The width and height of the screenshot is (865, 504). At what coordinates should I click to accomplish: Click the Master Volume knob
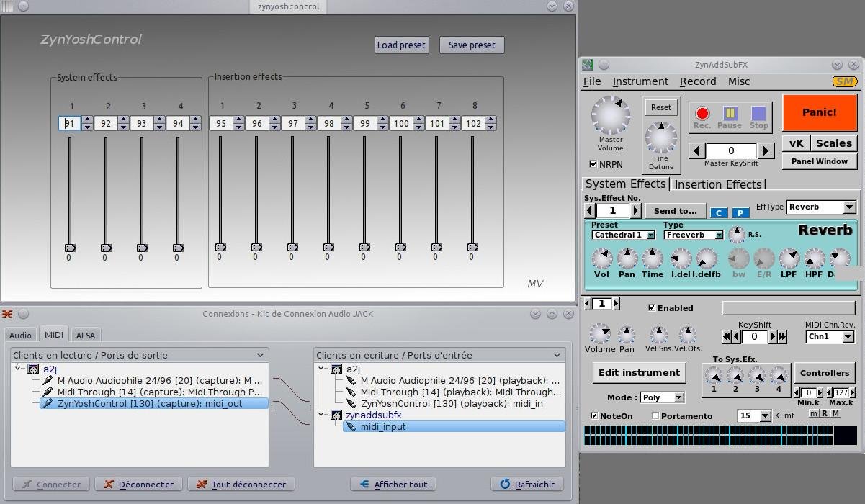click(x=610, y=114)
